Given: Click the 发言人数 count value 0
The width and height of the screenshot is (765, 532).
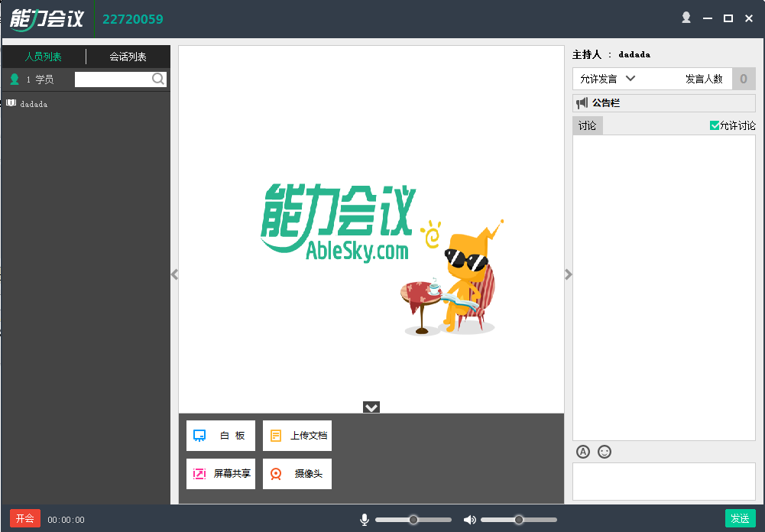Looking at the screenshot, I should pyautogui.click(x=744, y=79).
